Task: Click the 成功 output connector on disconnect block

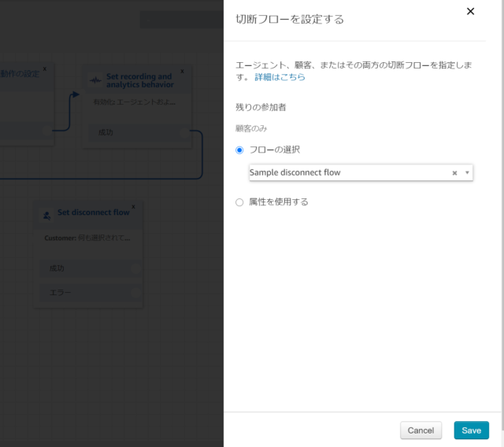Action: pos(135,268)
